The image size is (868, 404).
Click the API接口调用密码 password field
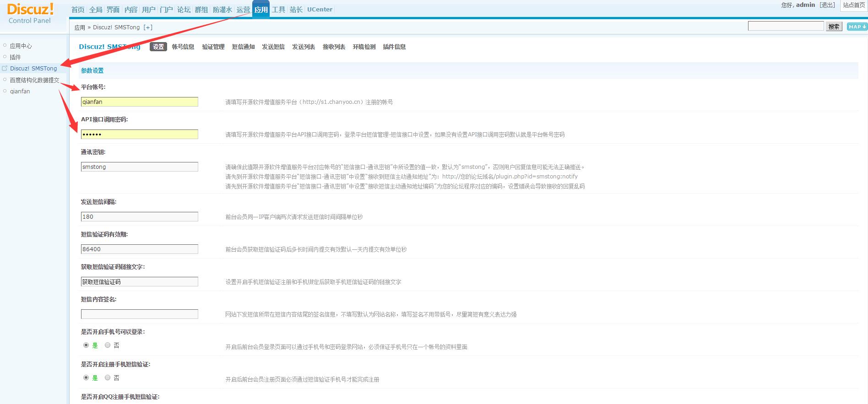[140, 134]
